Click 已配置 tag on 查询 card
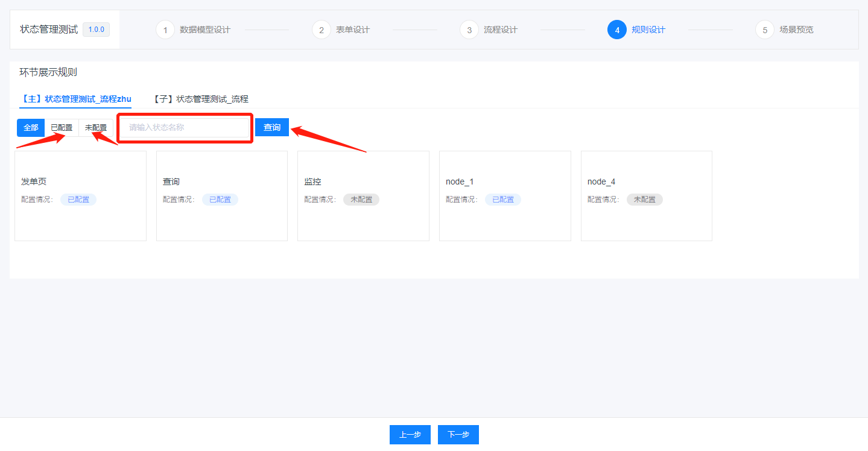868x451 pixels. 220,200
